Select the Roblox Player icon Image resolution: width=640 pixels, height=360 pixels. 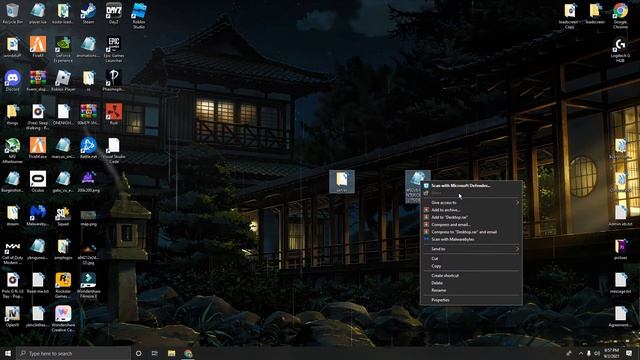(x=63, y=80)
